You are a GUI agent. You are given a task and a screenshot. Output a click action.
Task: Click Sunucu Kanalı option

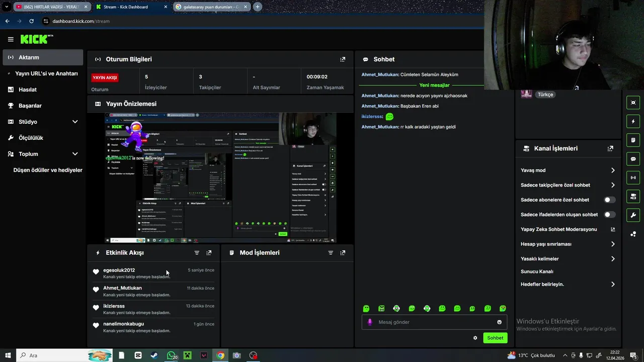pos(537,271)
